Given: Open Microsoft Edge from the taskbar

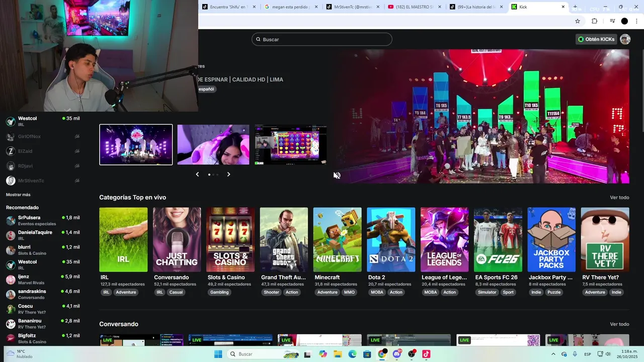Looking at the screenshot, I should 352,354.
